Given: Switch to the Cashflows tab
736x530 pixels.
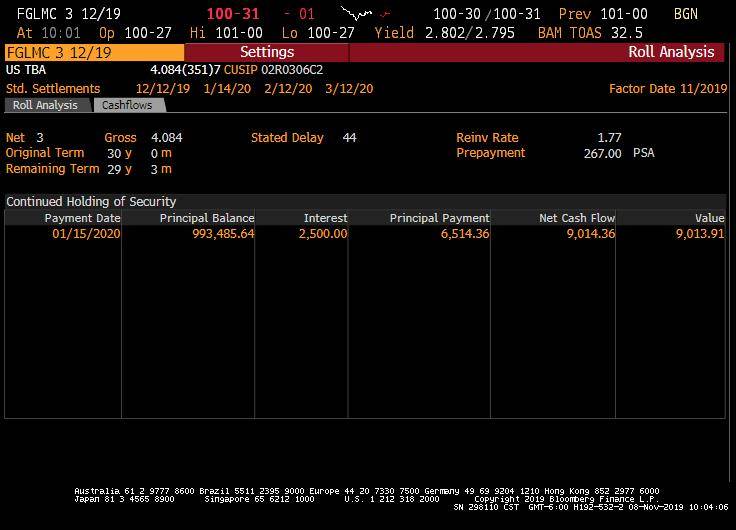Looking at the screenshot, I should coord(127,105).
